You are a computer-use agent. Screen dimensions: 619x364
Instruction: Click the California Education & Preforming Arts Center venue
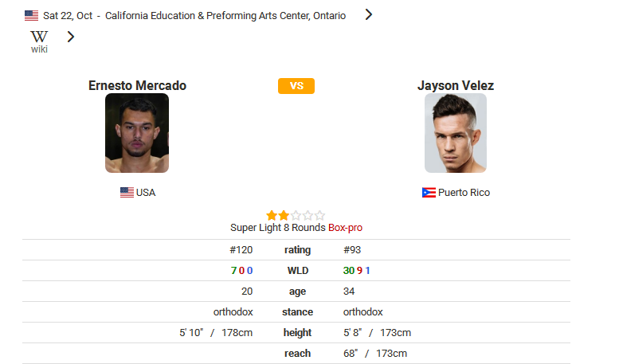click(x=225, y=16)
